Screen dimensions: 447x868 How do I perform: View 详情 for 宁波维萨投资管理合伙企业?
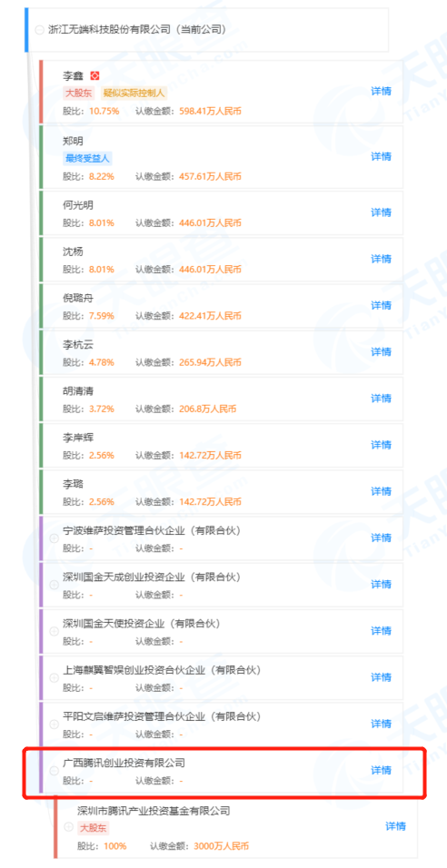(381, 538)
